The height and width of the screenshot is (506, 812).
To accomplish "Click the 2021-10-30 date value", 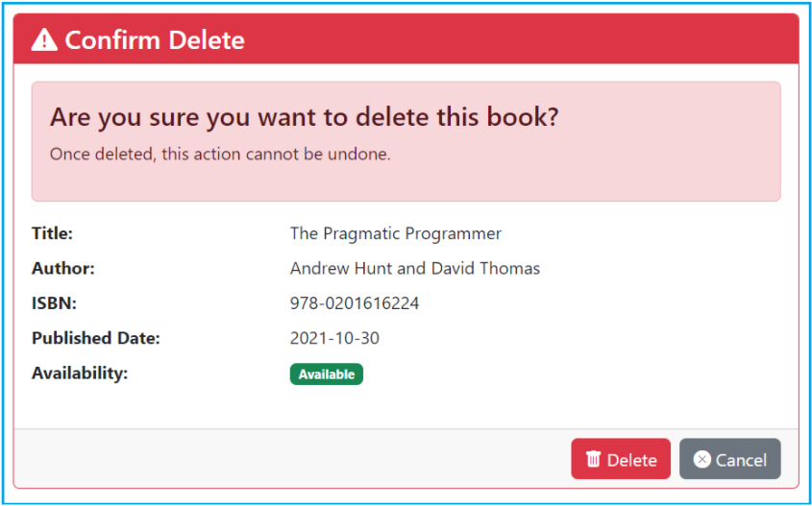I will 333,339.
